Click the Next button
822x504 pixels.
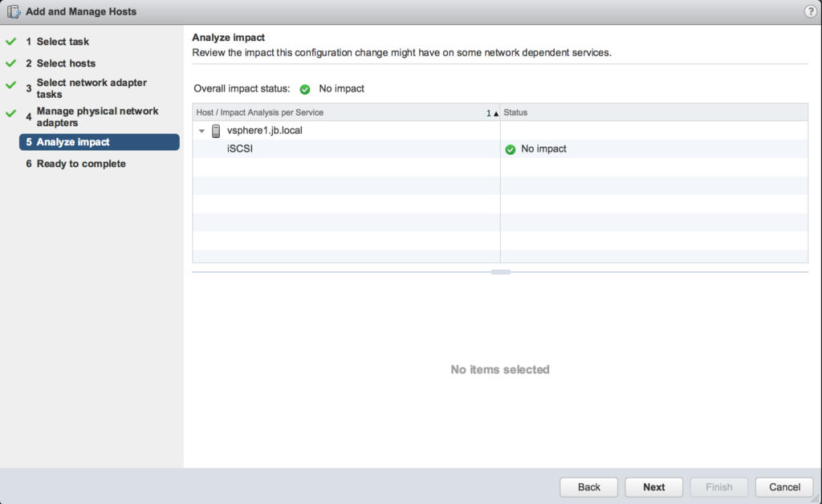(653, 486)
